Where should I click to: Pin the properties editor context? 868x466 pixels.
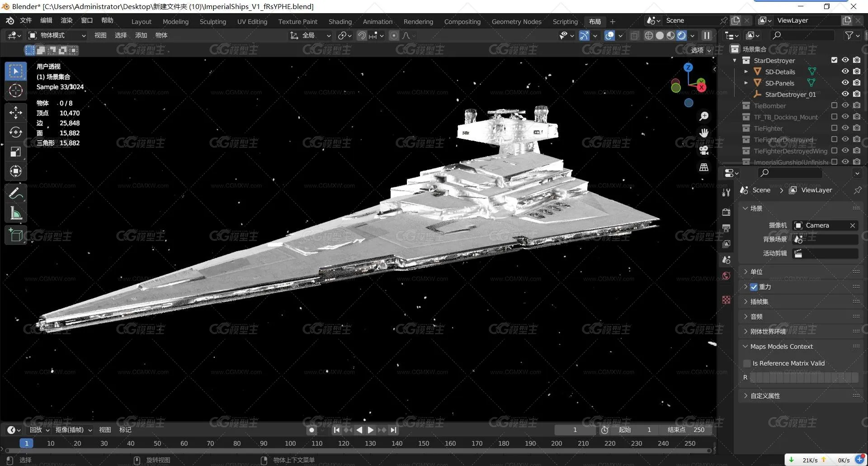click(x=857, y=190)
